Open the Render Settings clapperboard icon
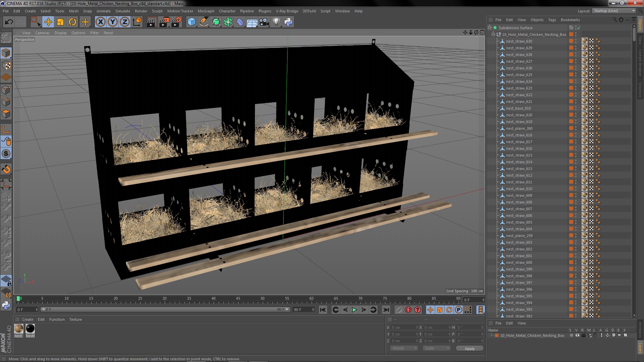 tap(176, 22)
